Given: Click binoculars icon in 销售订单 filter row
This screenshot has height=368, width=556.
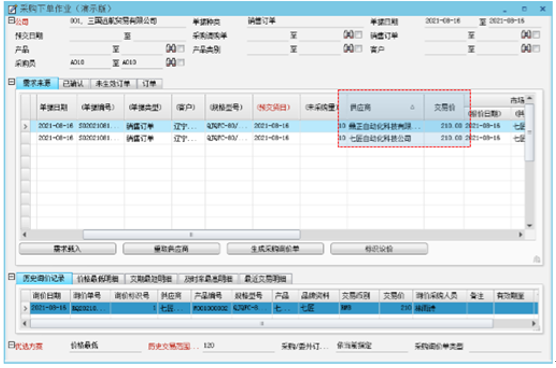Looking at the screenshot, I should (526, 35).
